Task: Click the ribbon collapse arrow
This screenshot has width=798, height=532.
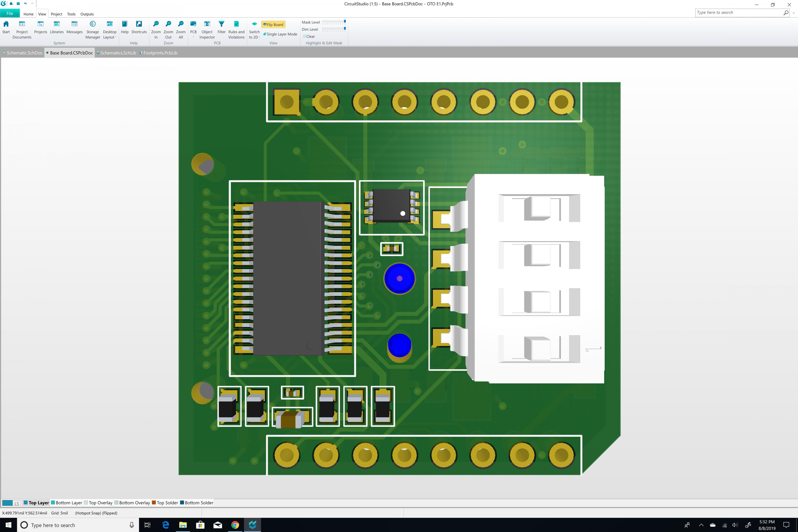Action: tap(794, 13)
